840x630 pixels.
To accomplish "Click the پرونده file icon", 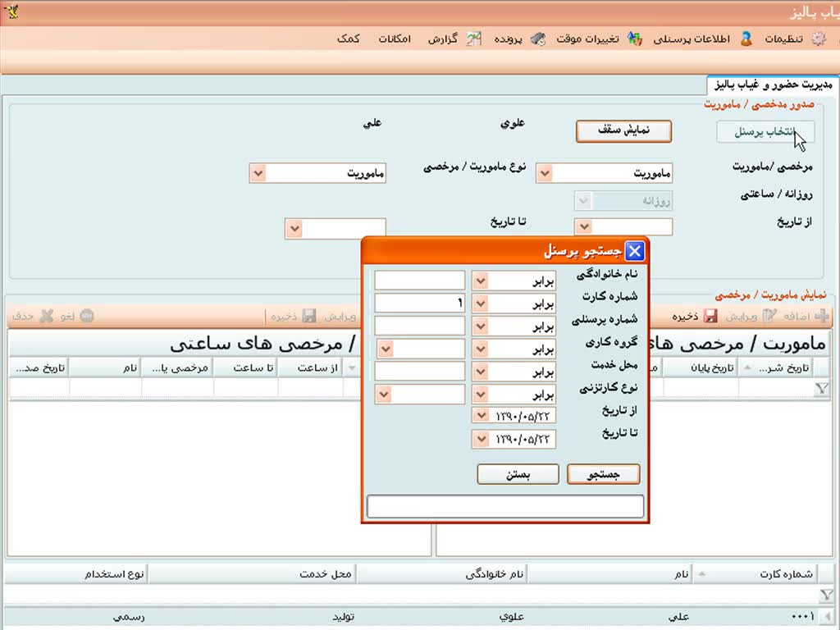I will tap(537, 39).
